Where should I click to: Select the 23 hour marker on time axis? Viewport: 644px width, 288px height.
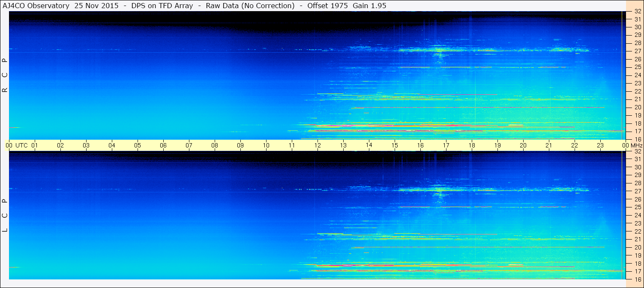point(600,145)
